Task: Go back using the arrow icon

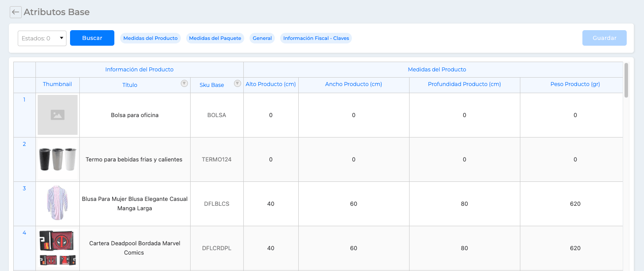Action: 16,12
